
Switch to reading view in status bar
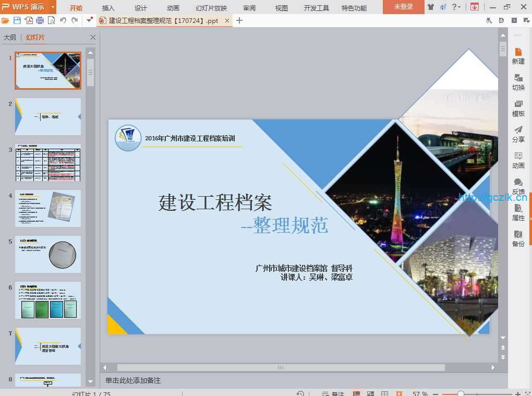[384, 393]
